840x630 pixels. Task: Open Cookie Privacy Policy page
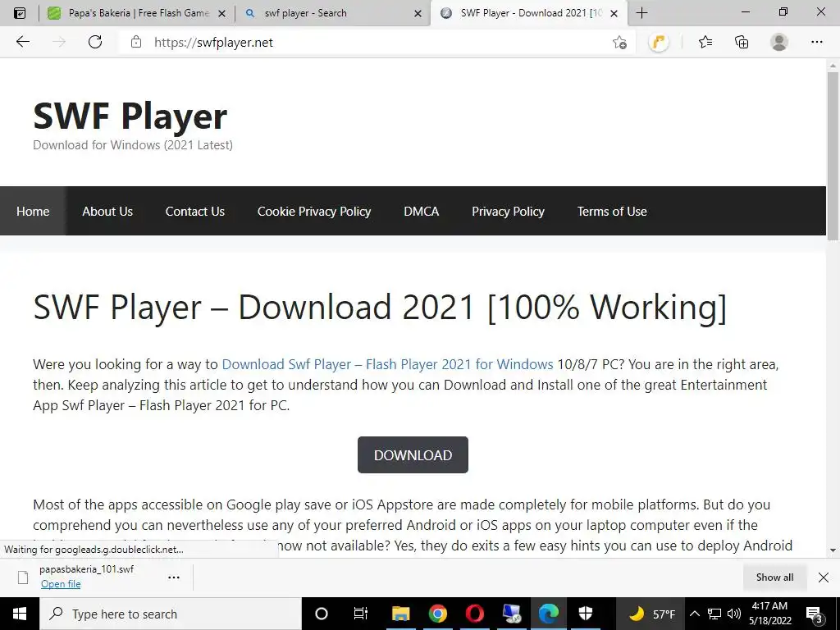point(314,211)
